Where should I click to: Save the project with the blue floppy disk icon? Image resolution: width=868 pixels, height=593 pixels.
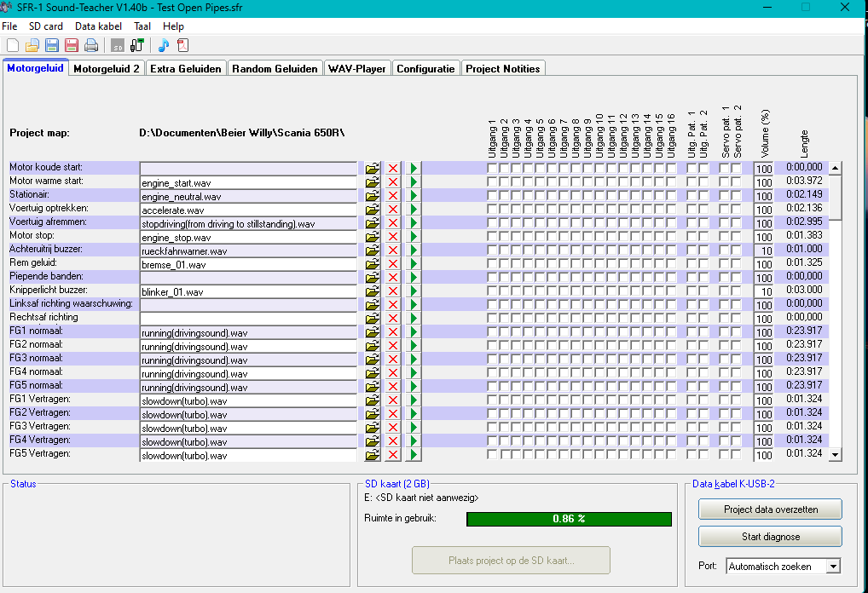pos(52,45)
